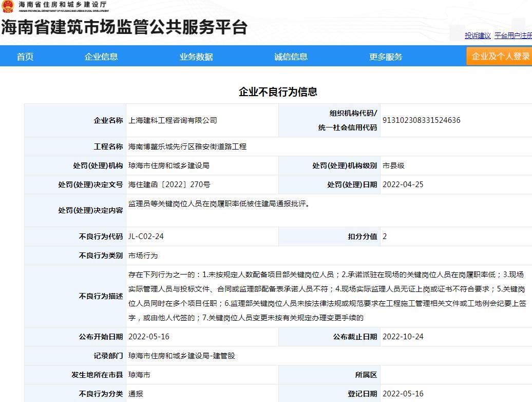The height and width of the screenshot is (402, 532).
Task: Click the 处罚(处理)决定文号 field label
Action: pyautogui.click(x=90, y=185)
